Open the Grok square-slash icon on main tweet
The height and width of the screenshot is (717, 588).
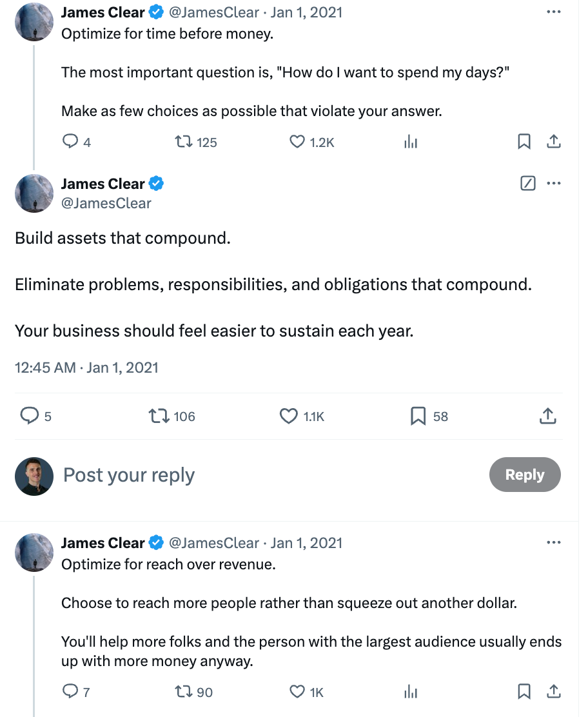point(527,184)
